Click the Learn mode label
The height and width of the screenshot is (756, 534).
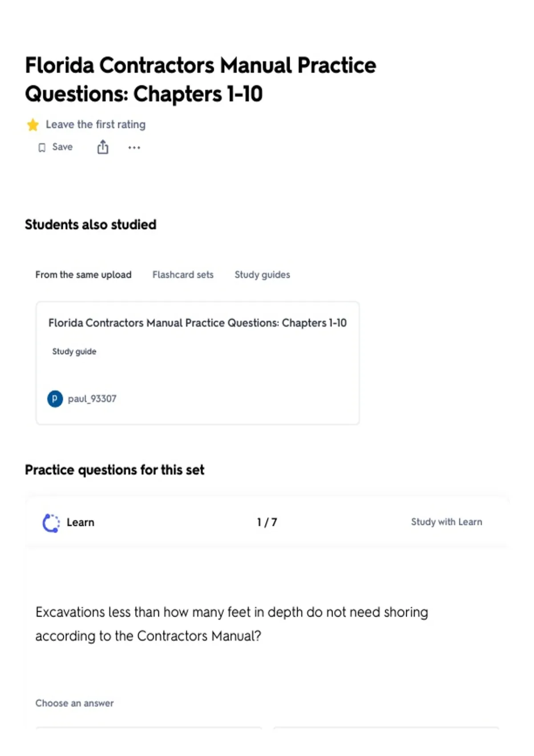(81, 523)
